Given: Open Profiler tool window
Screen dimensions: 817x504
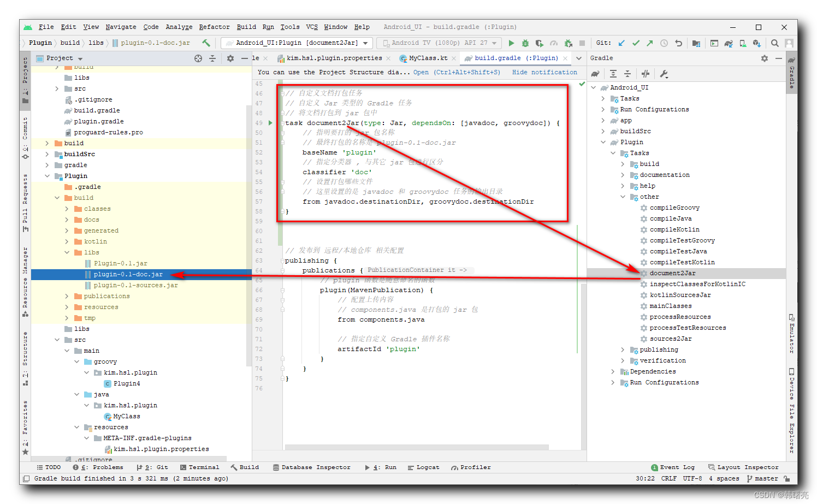Looking at the screenshot, I should click(x=471, y=467).
